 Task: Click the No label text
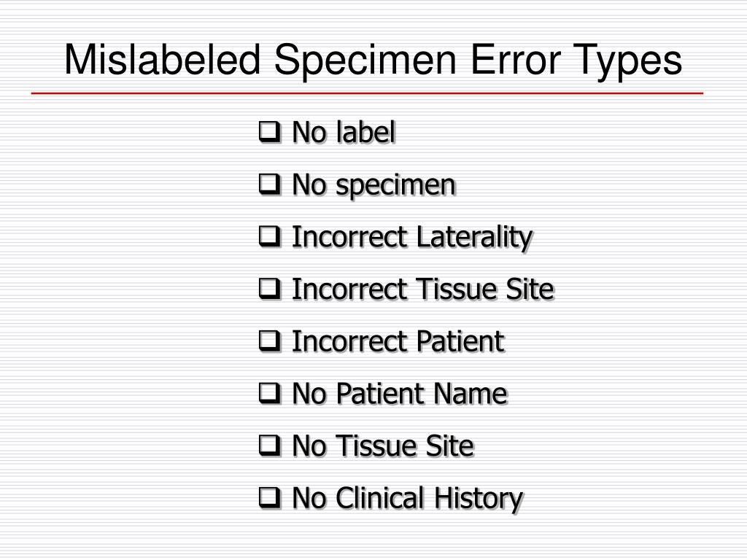click(x=344, y=133)
